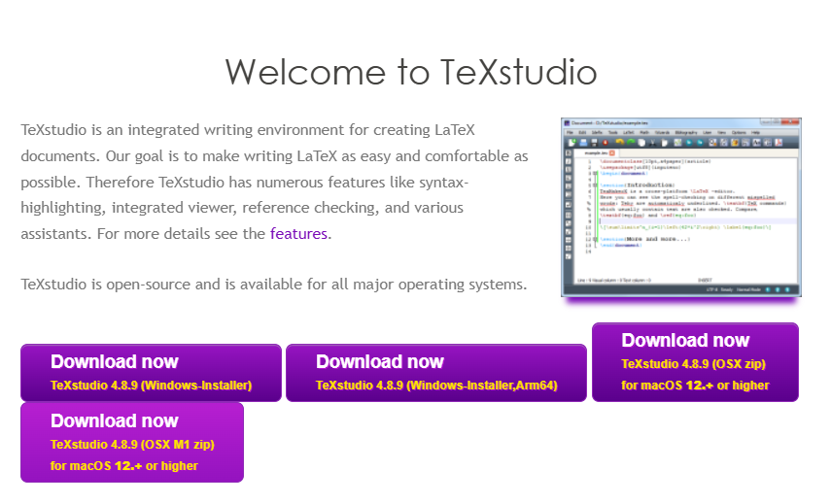This screenshot has height=504, width=831.
Task: Click the Save icon in preview toolbar
Action: (x=592, y=142)
